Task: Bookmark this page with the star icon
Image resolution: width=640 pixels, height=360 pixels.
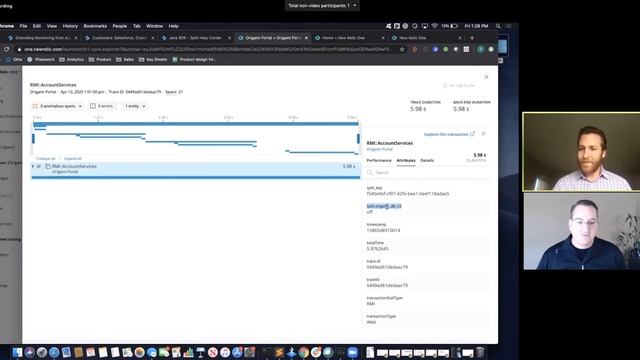Action: [402, 49]
